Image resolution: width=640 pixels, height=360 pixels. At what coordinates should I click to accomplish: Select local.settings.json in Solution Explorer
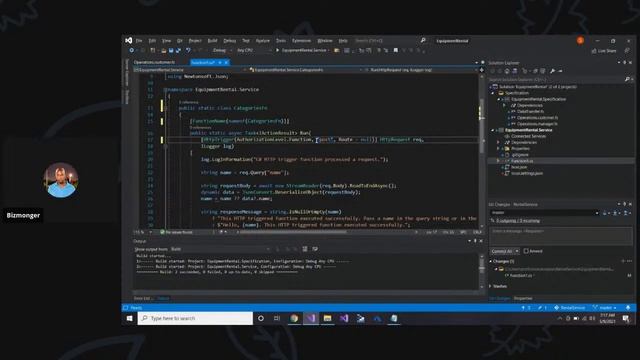click(x=527, y=173)
